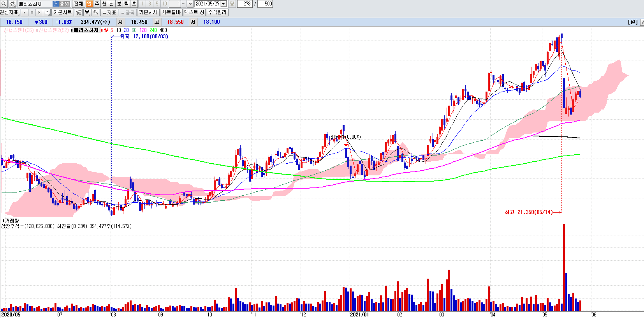The width and height of the screenshot is (644, 318).
Task: Click the 273 bar count field
Action: [245, 4]
